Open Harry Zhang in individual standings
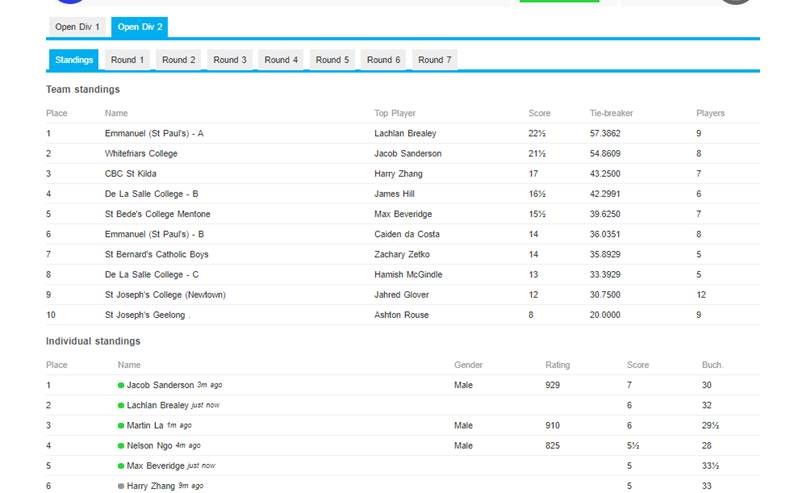 (151, 486)
